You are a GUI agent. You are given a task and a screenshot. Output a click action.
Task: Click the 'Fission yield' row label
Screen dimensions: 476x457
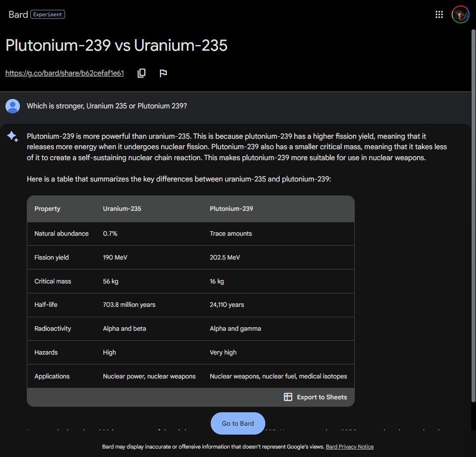(52, 258)
